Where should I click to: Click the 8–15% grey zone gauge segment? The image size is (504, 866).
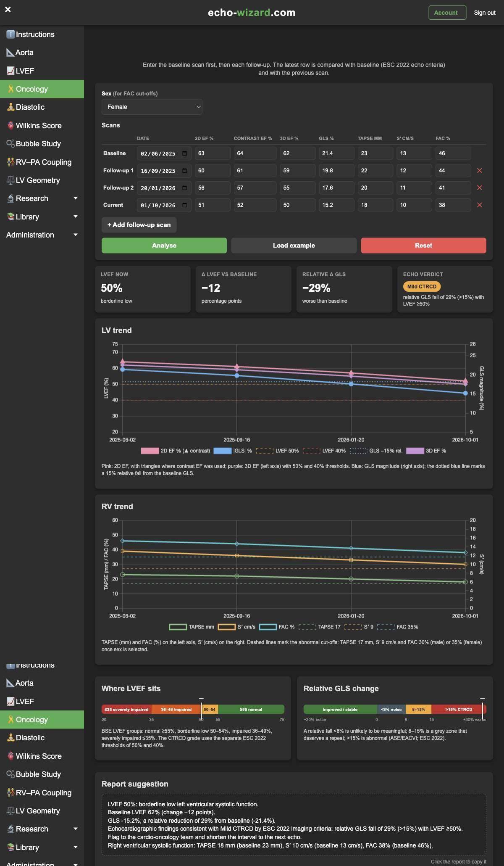pyautogui.click(x=418, y=710)
